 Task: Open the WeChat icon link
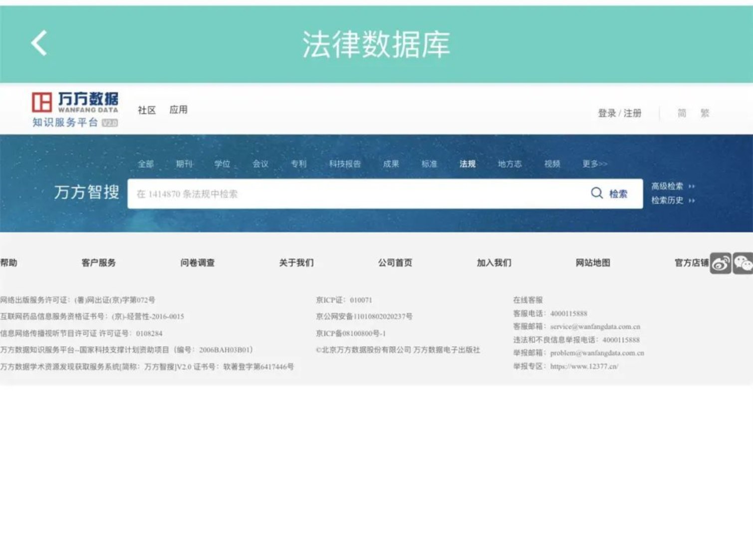coord(743,263)
